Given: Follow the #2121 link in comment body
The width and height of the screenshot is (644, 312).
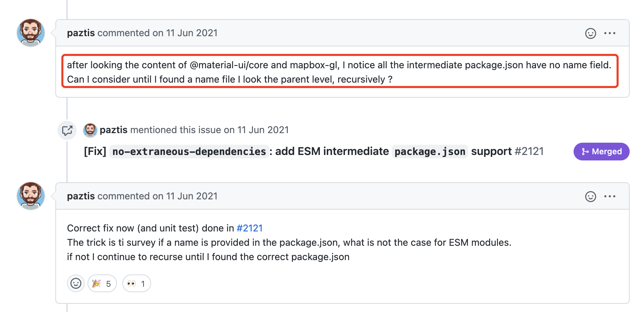Looking at the screenshot, I should (x=250, y=228).
